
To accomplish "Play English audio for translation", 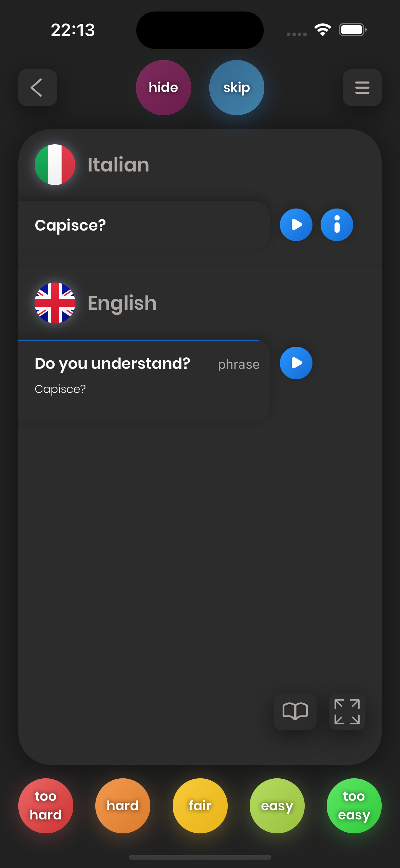I will coord(296,363).
